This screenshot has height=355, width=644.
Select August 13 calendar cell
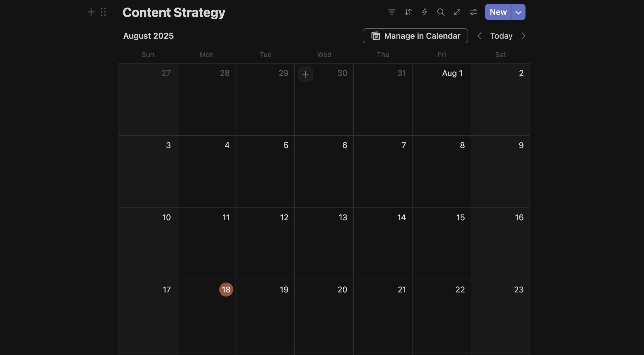[324, 244]
